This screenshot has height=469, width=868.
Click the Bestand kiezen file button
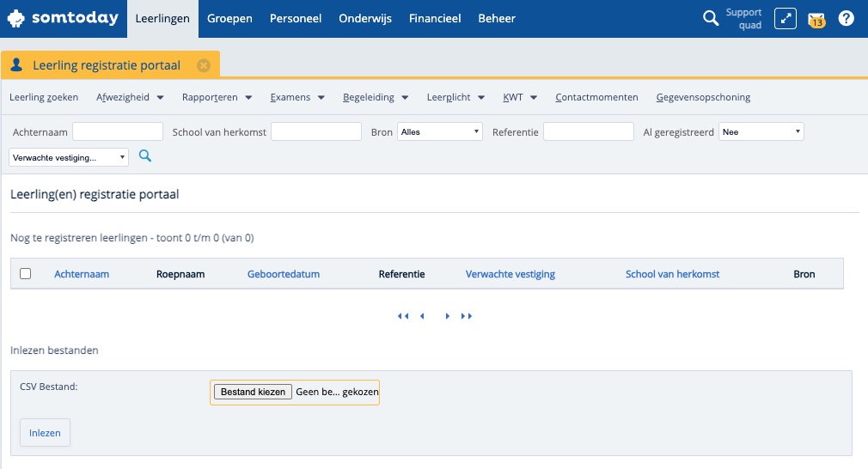(x=253, y=392)
